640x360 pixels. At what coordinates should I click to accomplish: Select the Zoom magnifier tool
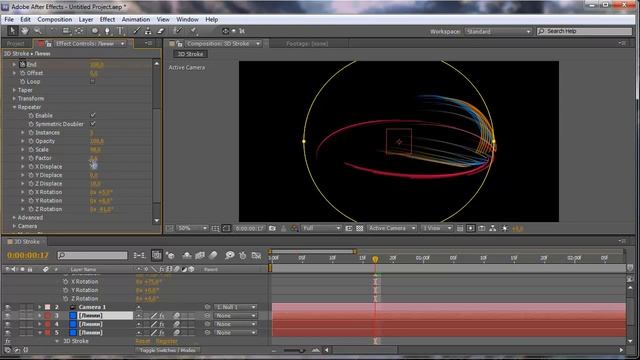[x=38, y=31]
